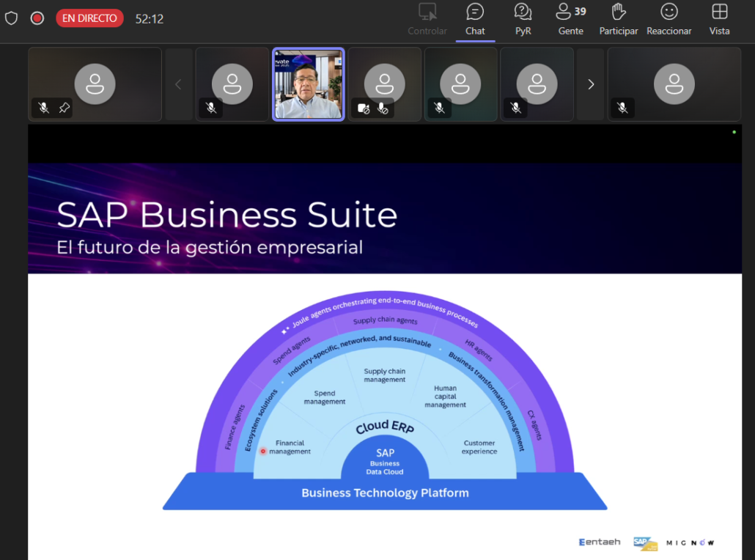Screen dimensions: 755x560
Task: Open the Chat panel
Action: pyautogui.click(x=475, y=20)
